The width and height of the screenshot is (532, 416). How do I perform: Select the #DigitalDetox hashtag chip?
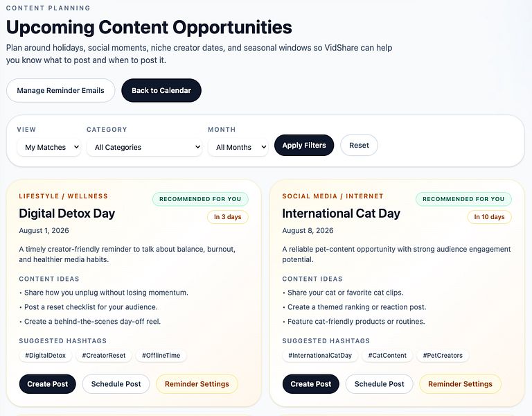[46, 356]
